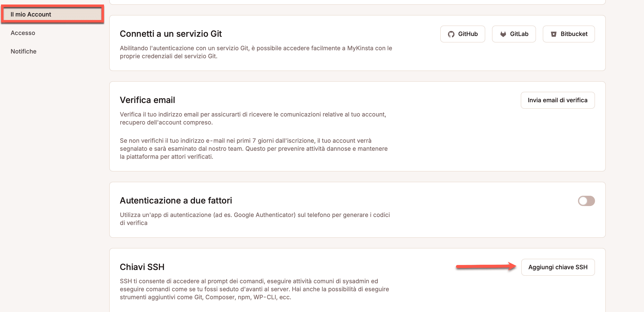Click the GitHub octocat icon
Screen dimensions: 644x312
click(x=451, y=34)
